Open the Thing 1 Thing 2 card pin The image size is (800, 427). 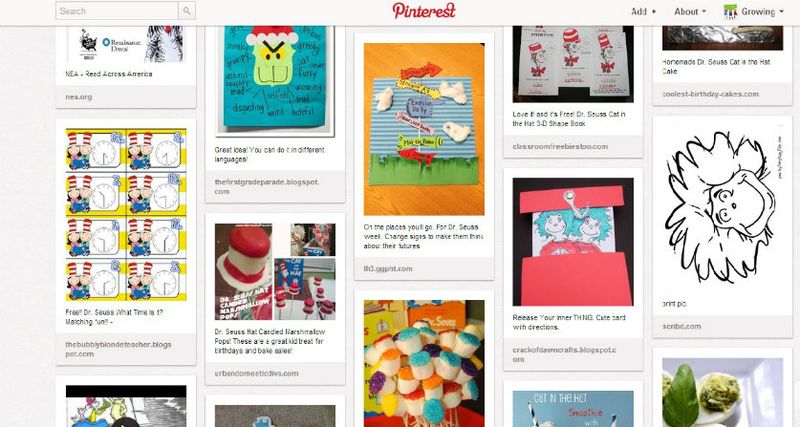(x=573, y=242)
